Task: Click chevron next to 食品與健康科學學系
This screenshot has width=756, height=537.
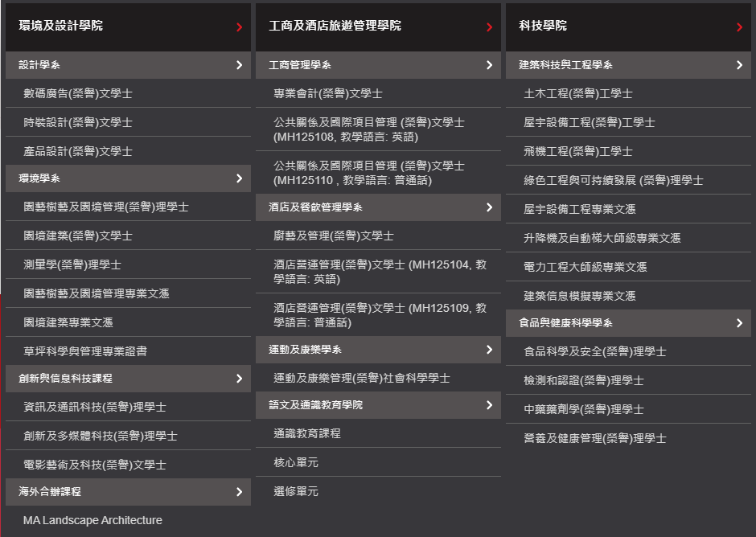Action: click(739, 323)
